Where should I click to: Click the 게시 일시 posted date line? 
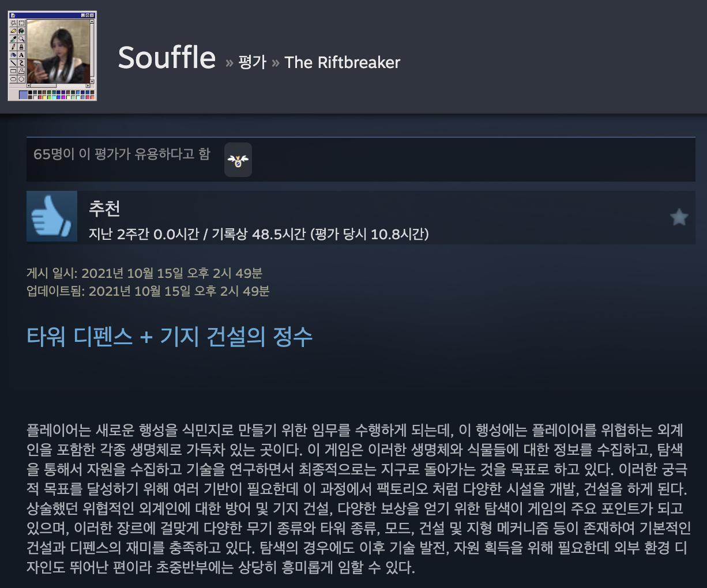[x=144, y=273]
